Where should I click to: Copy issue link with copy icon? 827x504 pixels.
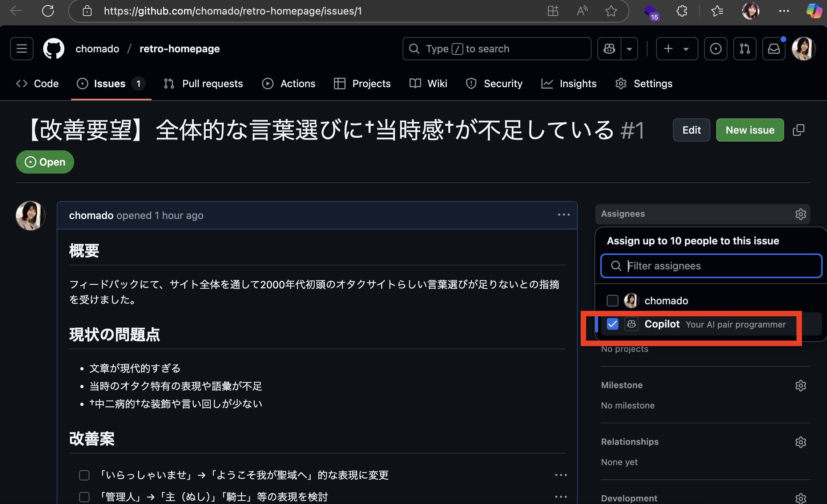(x=798, y=130)
